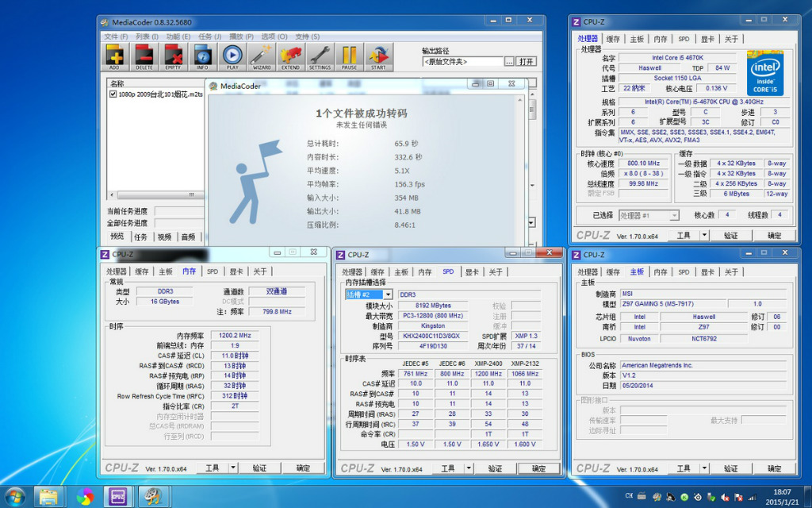Screen dimensions: 812x508
Task: Click the file list horizontal scrollbar
Action: tap(155, 195)
